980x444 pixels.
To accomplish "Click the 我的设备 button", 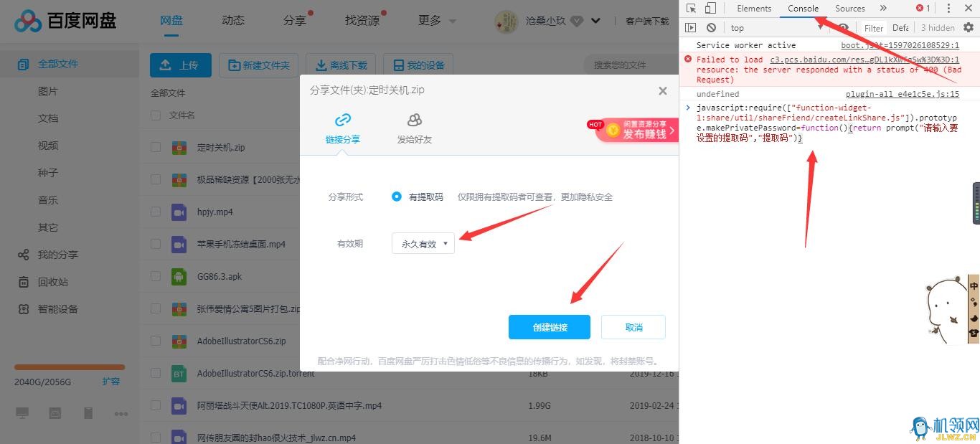I will (x=419, y=65).
